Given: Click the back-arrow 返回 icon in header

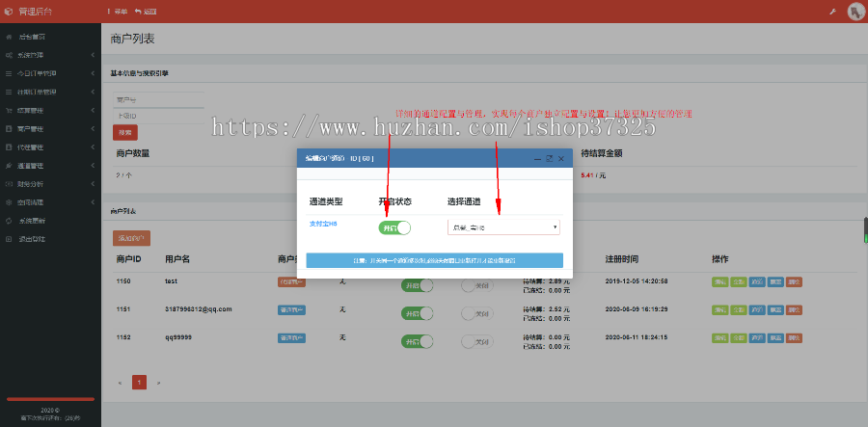Looking at the screenshot, I should (x=137, y=12).
